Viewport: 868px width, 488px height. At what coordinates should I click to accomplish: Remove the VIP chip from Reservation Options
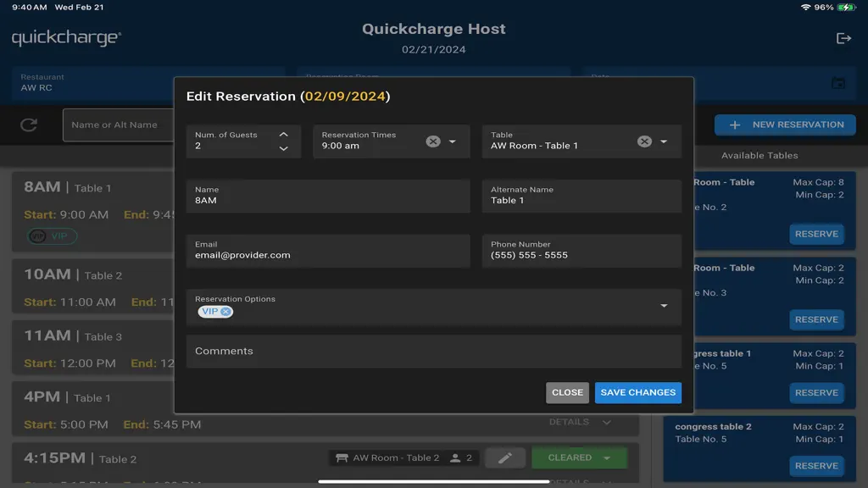225,312
